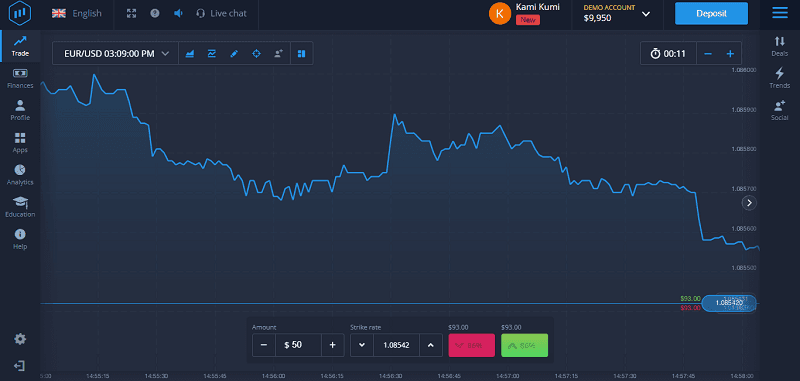800x381 pixels.
Task: Click the logout exit icon
Action: pos(20,366)
